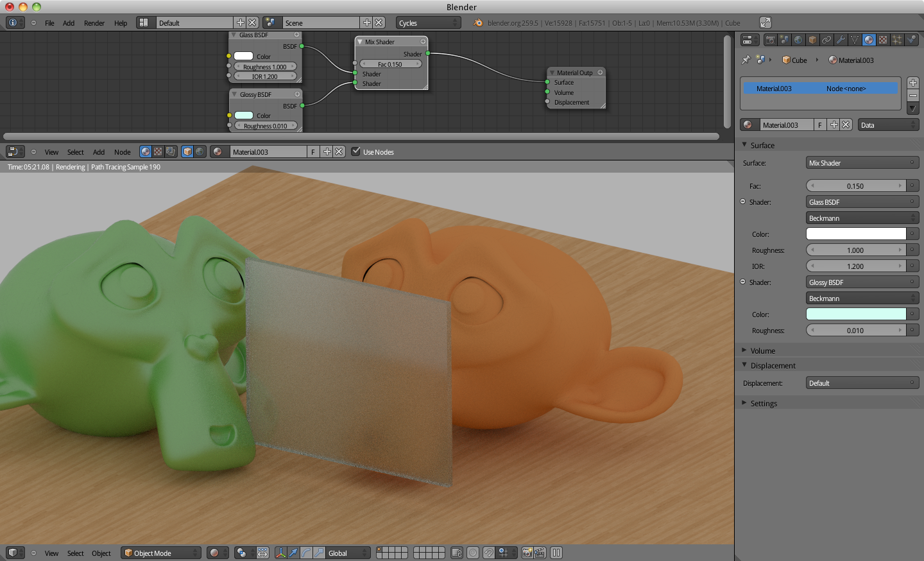
Task: Toggle lock camera to layers button
Action: pyautogui.click(x=457, y=553)
